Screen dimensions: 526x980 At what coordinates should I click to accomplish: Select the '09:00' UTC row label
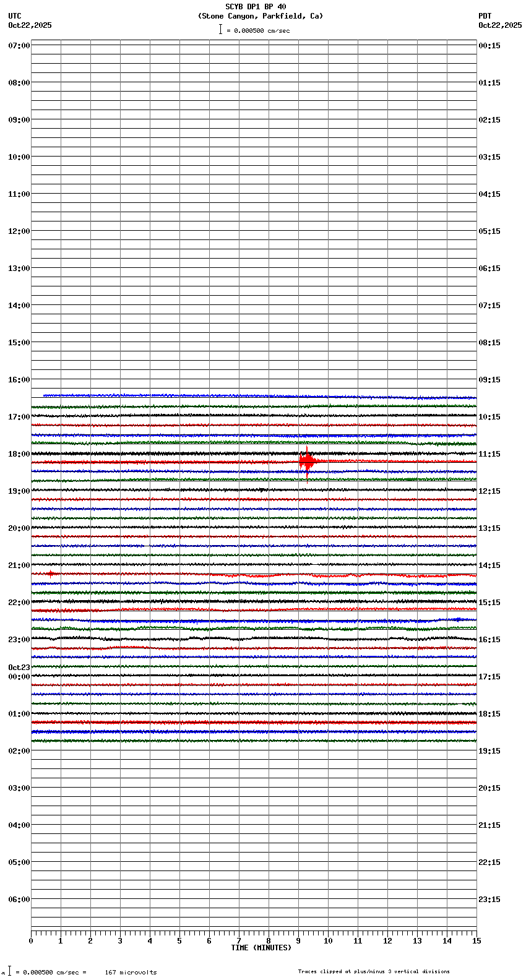coord(19,120)
